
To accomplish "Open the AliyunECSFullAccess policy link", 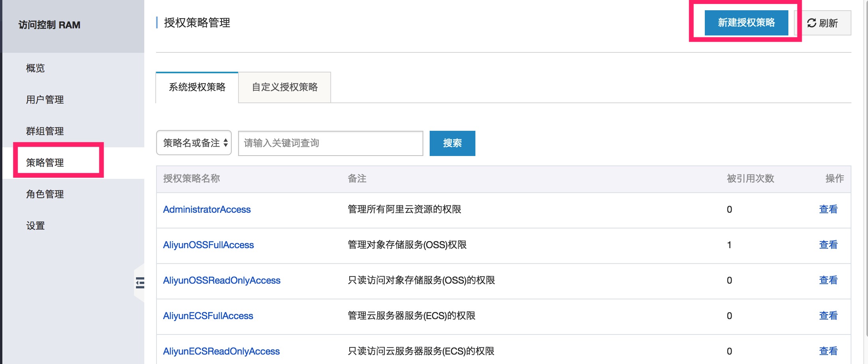I will [x=208, y=316].
